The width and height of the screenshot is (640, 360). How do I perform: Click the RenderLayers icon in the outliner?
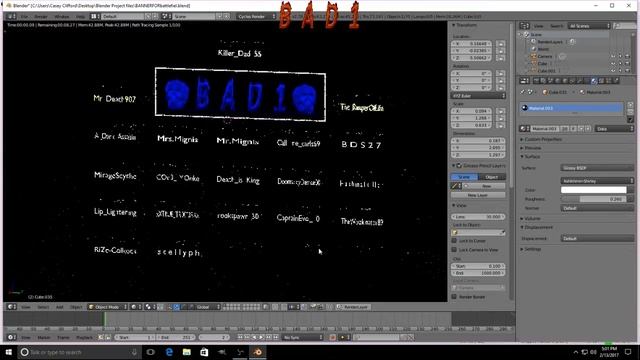click(533, 42)
